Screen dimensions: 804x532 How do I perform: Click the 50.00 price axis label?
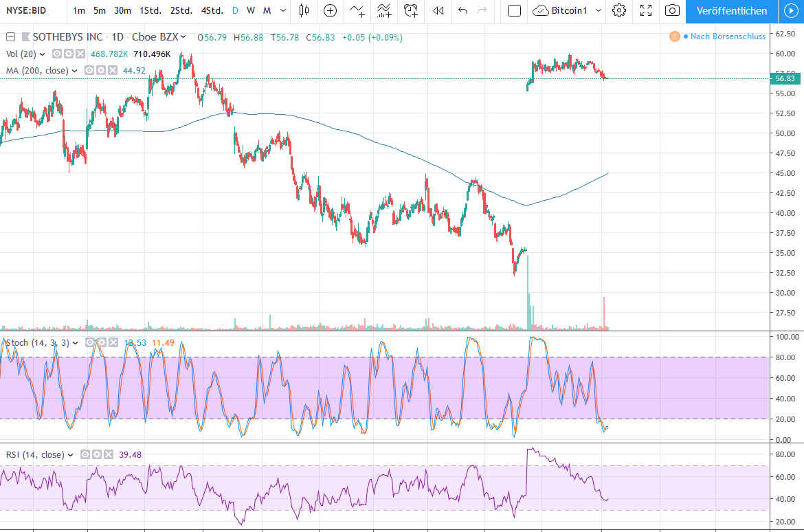tap(785, 133)
